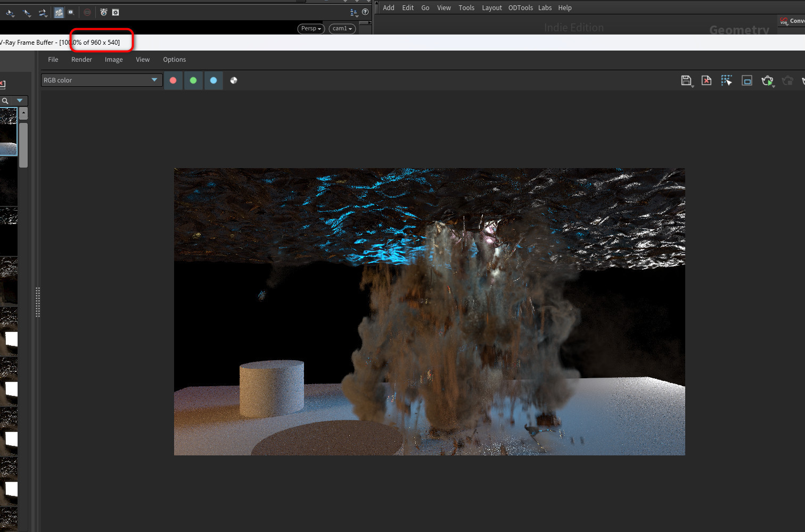Start interactive render with teapot play icon
The height and width of the screenshot is (532, 805).
click(x=767, y=80)
